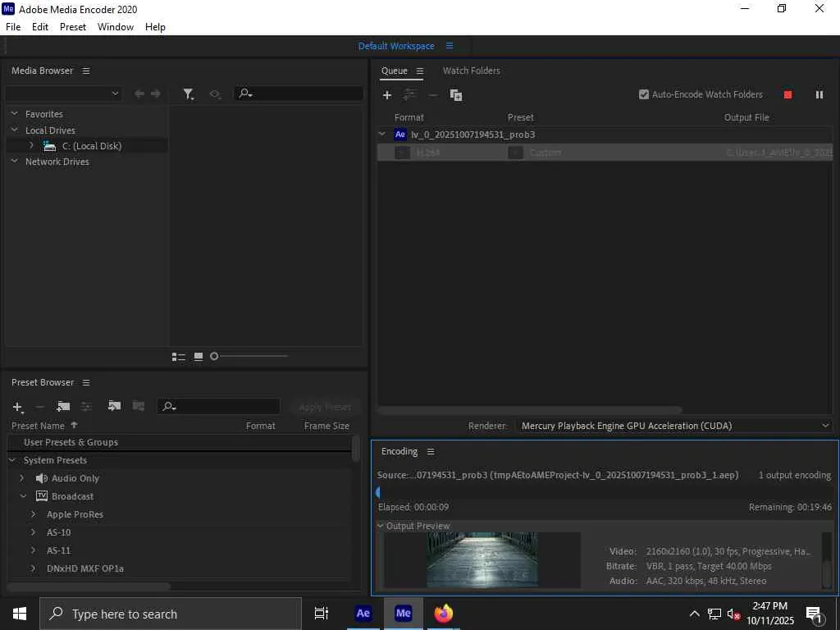Switch to the Watch Folders tab

pyautogui.click(x=472, y=71)
